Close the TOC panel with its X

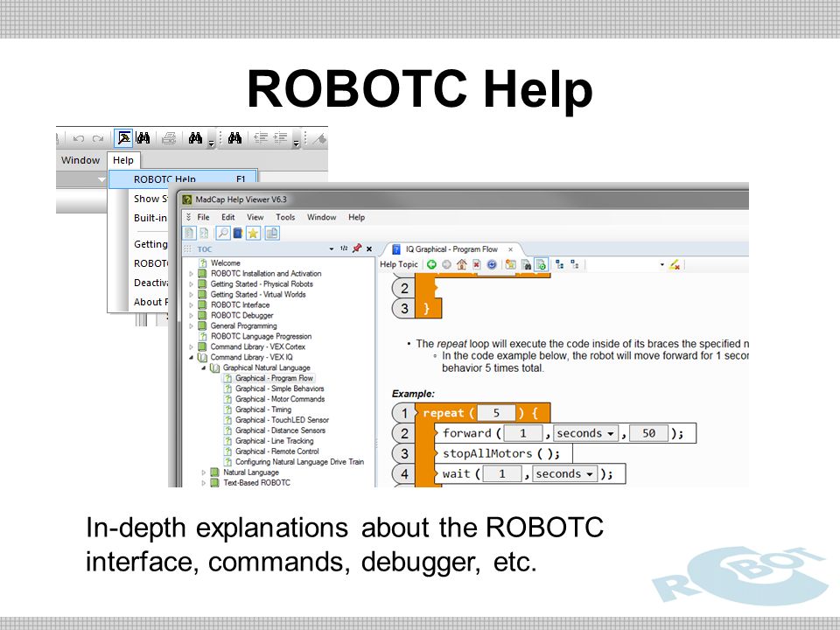(369, 249)
